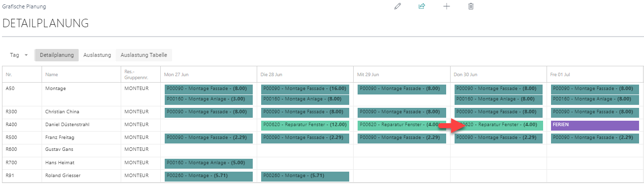This screenshot has width=644, height=186.
Task: Select Christian China's Montage Fassade bar on Wednesday
Action: pyautogui.click(x=402, y=112)
